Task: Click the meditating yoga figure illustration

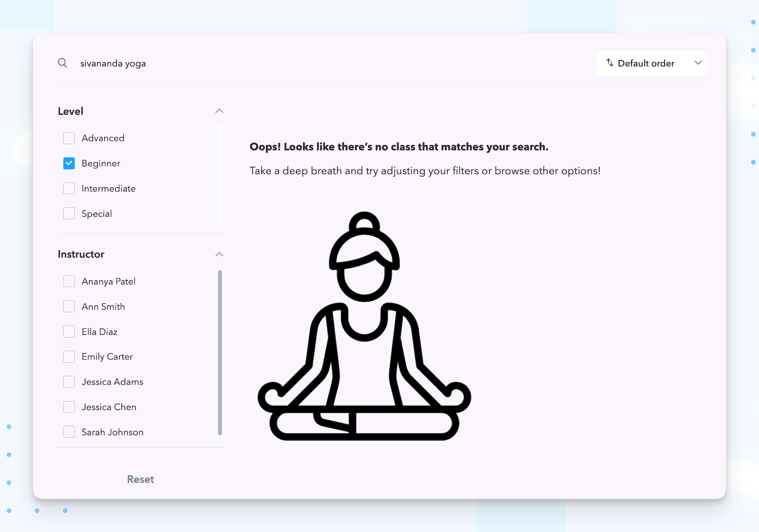Action: [364, 326]
